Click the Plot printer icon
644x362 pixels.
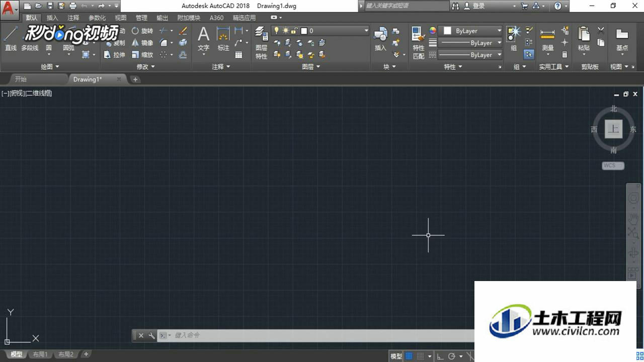coord(73,6)
